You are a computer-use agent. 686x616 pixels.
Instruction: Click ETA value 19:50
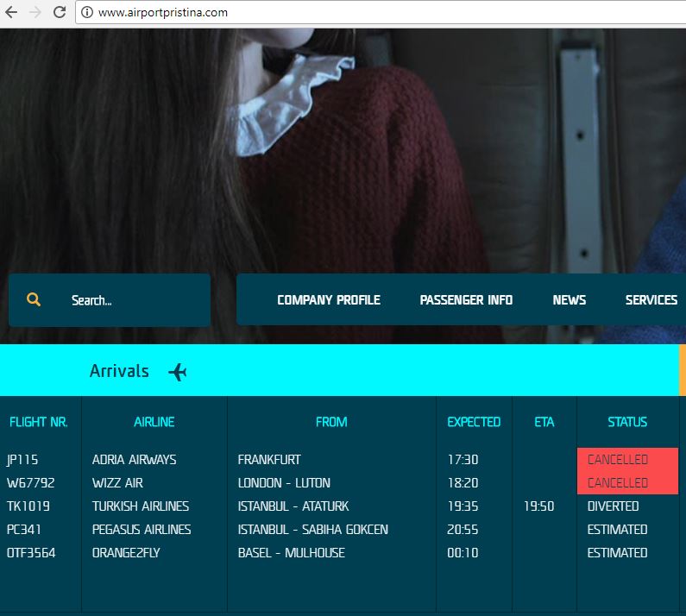(539, 506)
